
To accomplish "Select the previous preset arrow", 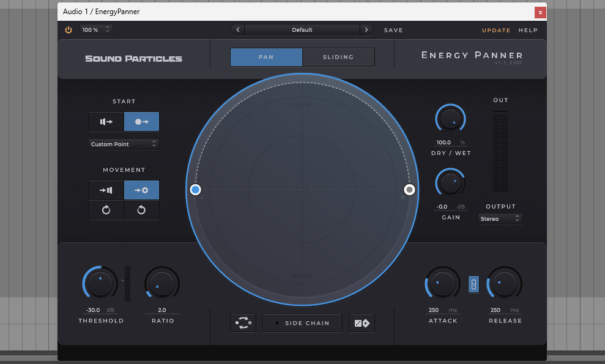I will pyautogui.click(x=238, y=30).
